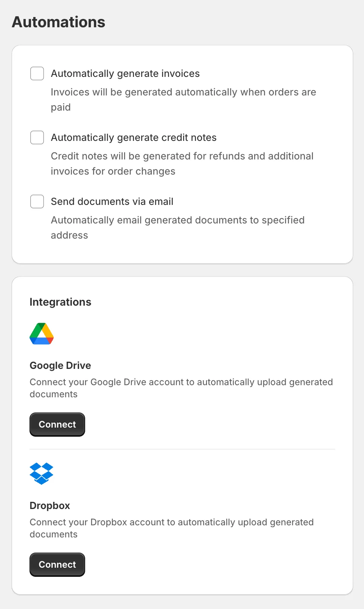Click the Automations page heading
Screen dimensions: 364x609
[x=58, y=22]
